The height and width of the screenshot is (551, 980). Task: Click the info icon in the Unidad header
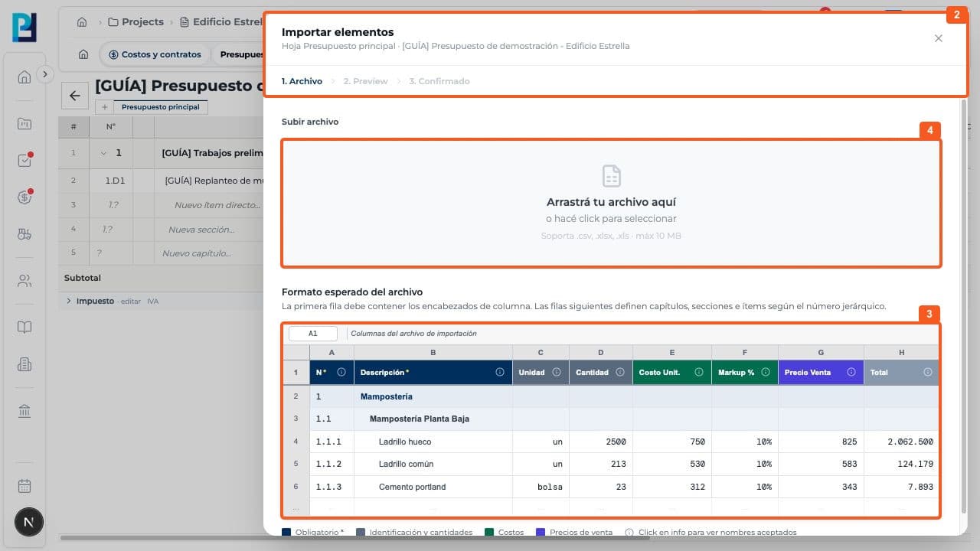(x=557, y=373)
